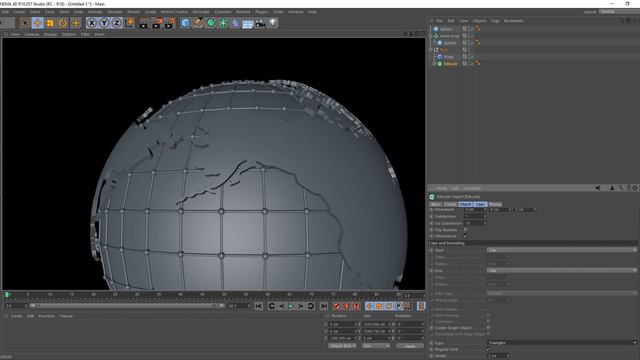The height and width of the screenshot is (360, 640).
Task: Click the Light bulb icon
Action: (273, 23)
